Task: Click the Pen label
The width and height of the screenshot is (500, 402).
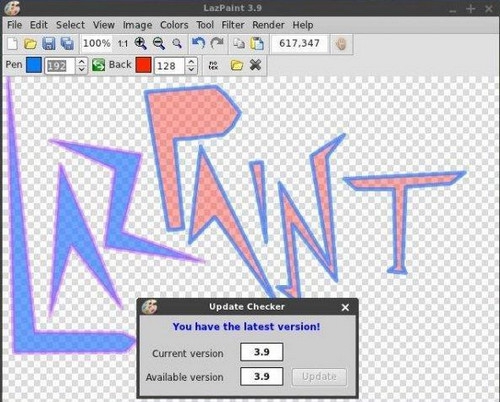Action: (14, 64)
